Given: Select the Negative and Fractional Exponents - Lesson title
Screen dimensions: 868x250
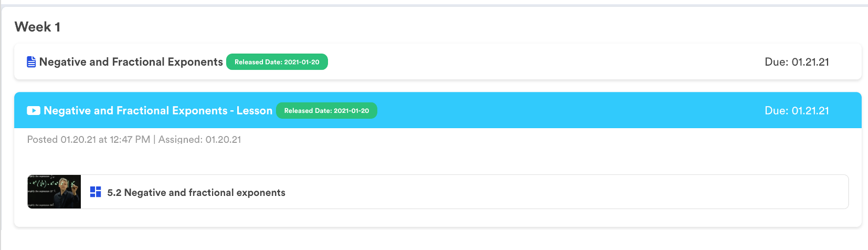Looking at the screenshot, I should point(157,111).
